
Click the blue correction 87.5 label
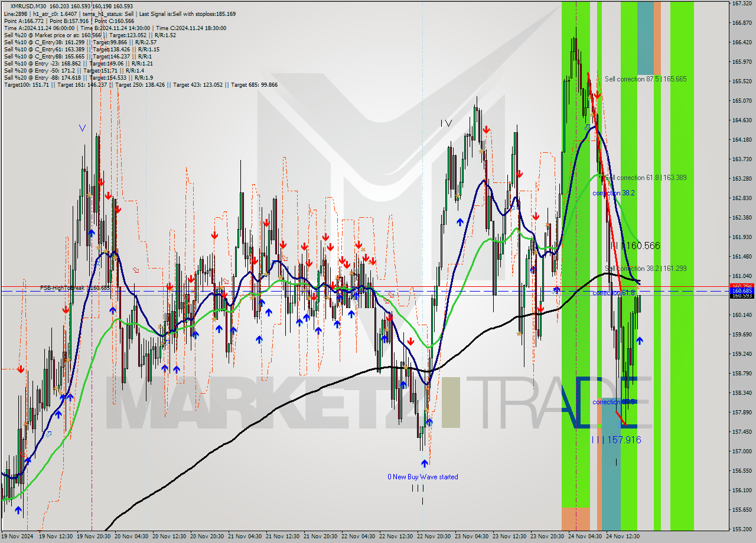click(614, 402)
